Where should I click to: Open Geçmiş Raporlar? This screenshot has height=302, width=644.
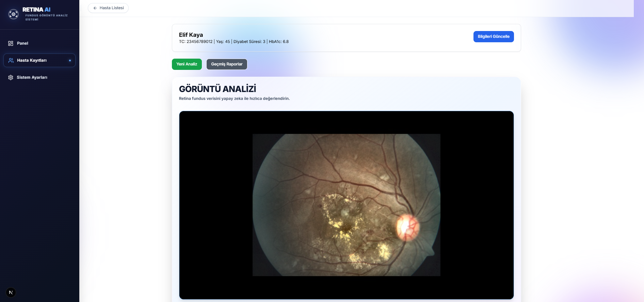[227, 64]
